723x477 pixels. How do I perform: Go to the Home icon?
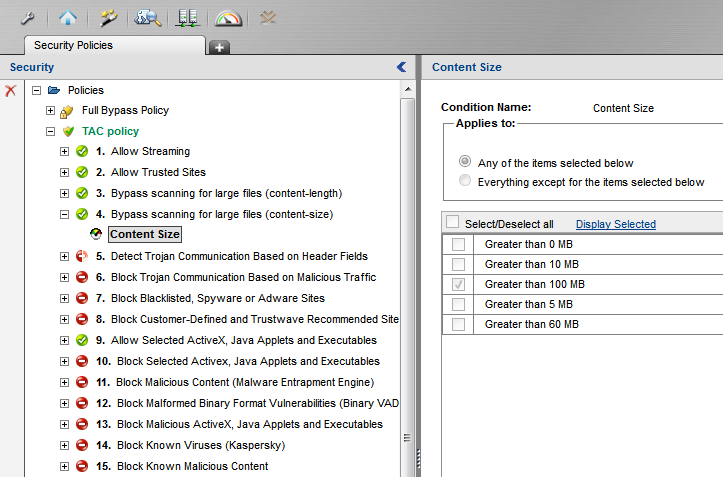click(x=67, y=17)
